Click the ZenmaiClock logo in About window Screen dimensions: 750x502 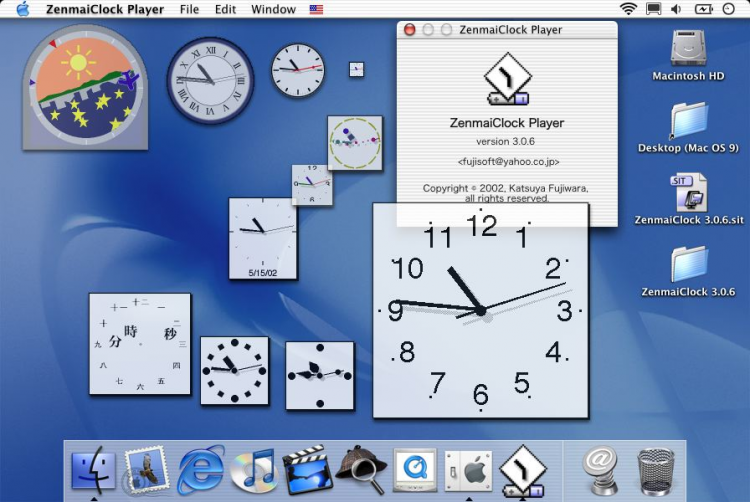[x=507, y=79]
